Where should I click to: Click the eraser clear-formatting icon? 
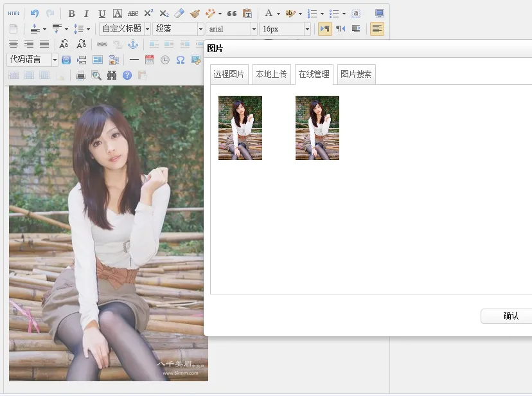point(180,14)
